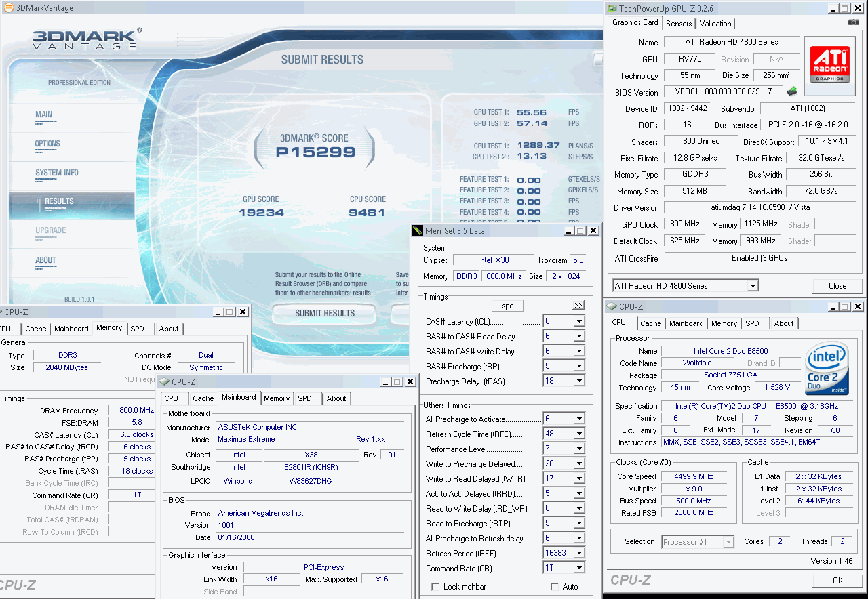
Task: Open the Precharge Delay (tRAS) dropdown
Action: click(579, 381)
